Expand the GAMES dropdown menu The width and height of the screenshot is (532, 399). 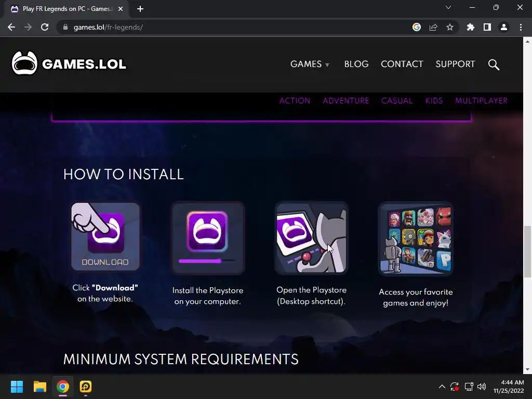310,64
